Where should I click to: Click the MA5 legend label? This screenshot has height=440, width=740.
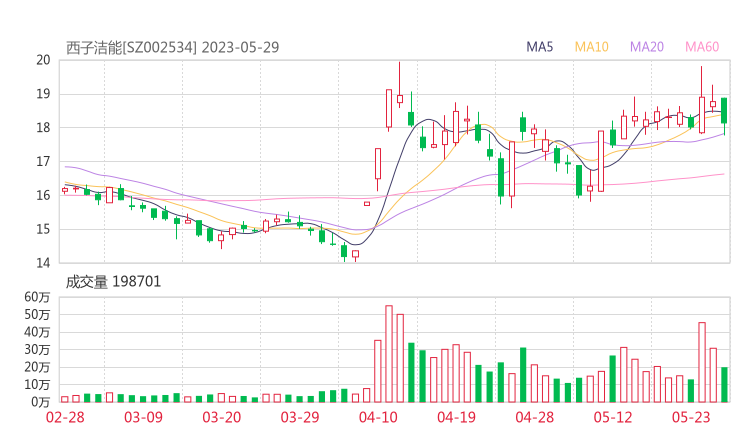[x=539, y=47]
